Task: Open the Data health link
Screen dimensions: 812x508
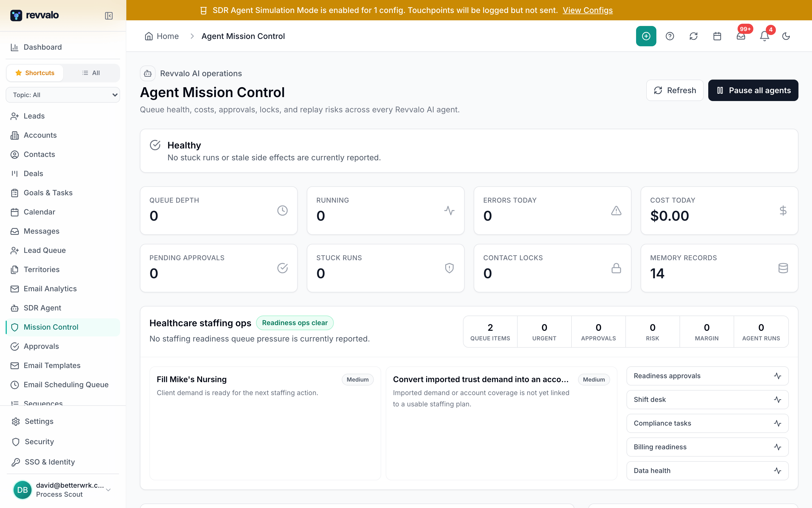Action: coord(707,471)
